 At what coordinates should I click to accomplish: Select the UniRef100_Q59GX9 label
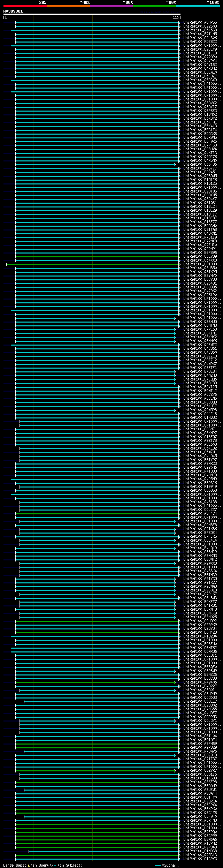pyautogui.click(x=200, y=80)
